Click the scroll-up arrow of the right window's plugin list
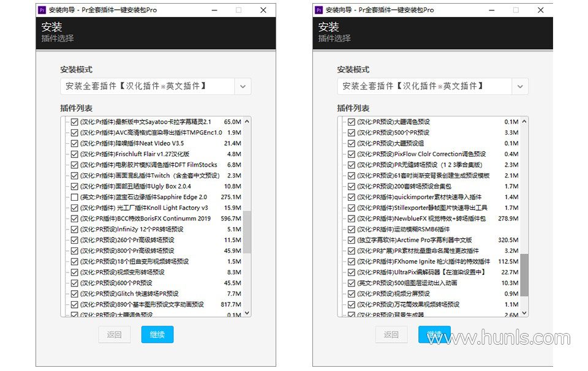Screen dimensions: 588x371 click(524, 121)
